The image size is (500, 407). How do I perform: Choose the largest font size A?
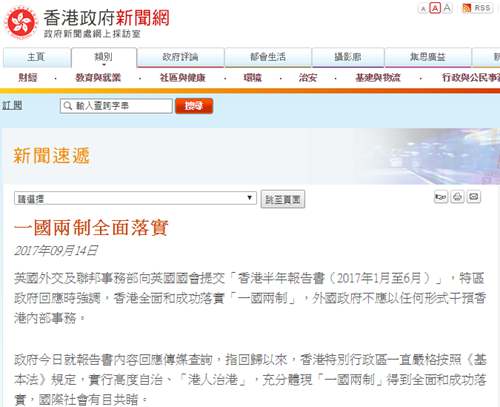pos(448,8)
